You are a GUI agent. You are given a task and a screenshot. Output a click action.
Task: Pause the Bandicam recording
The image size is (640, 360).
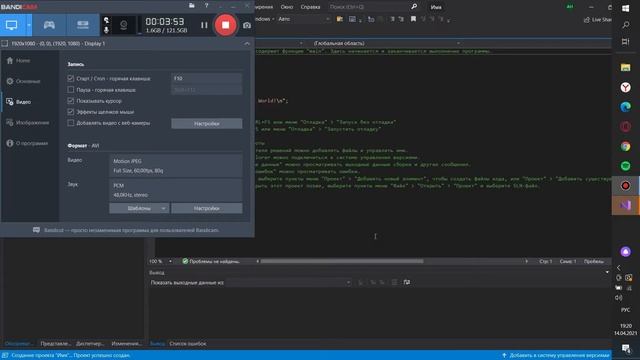[204, 25]
